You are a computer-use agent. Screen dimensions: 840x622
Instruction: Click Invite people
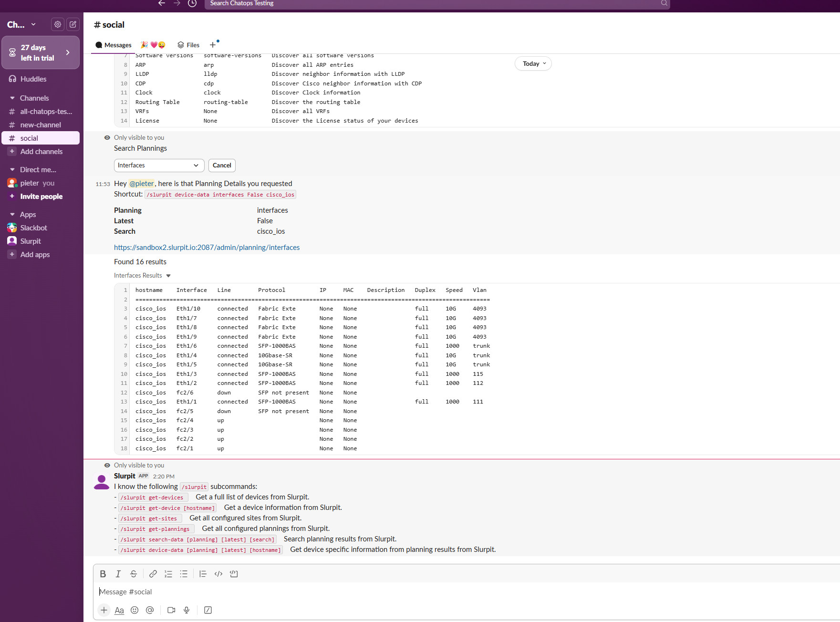(x=41, y=197)
